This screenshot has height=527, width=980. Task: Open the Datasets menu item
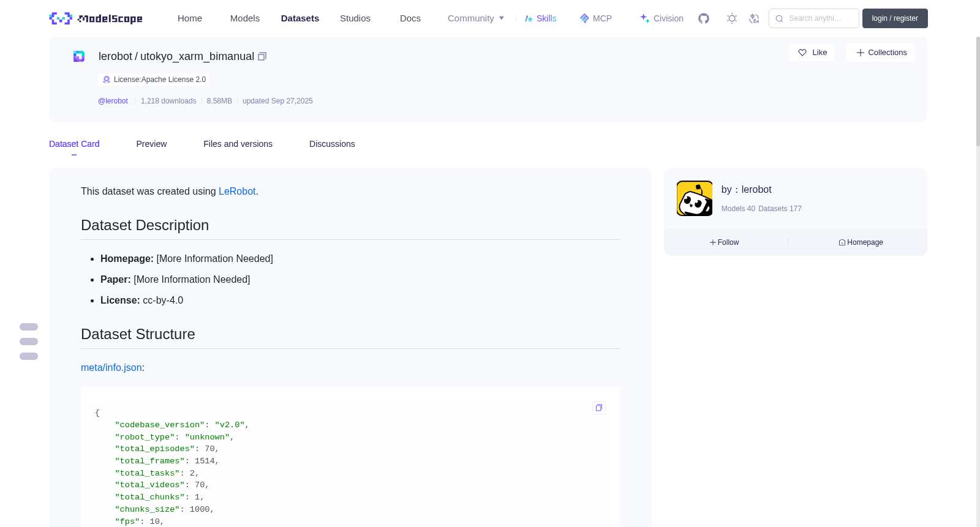pos(300,18)
